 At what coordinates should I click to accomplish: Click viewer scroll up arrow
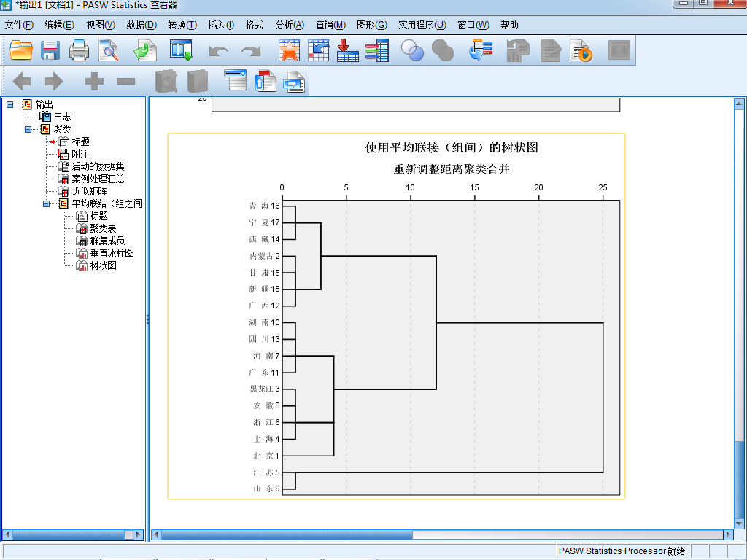coord(739,104)
